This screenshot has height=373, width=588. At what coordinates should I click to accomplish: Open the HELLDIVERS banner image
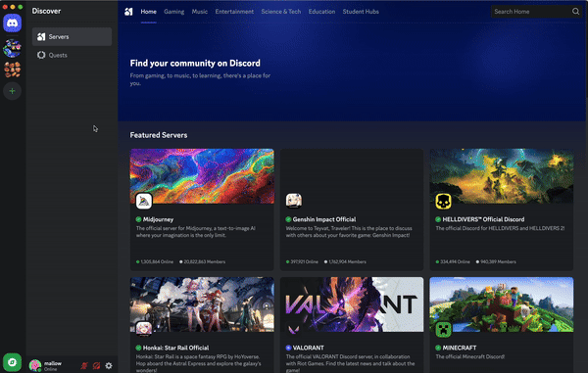pyautogui.click(x=502, y=176)
